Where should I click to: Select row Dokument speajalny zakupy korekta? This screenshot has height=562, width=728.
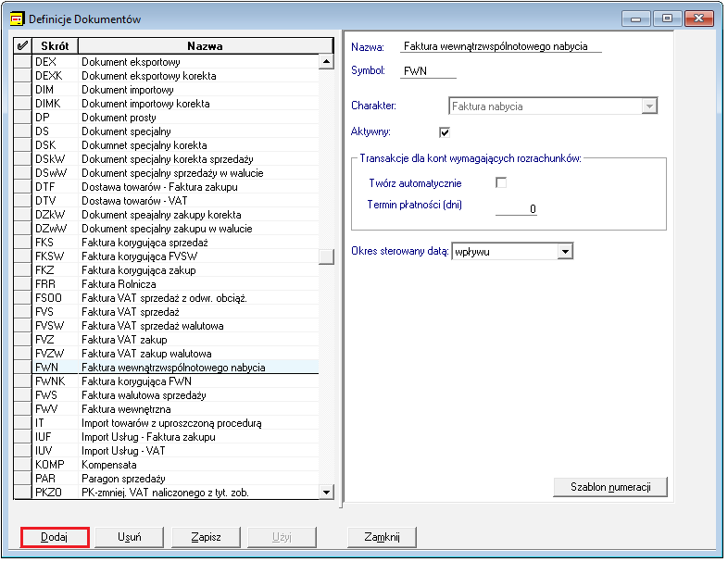[175, 215]
